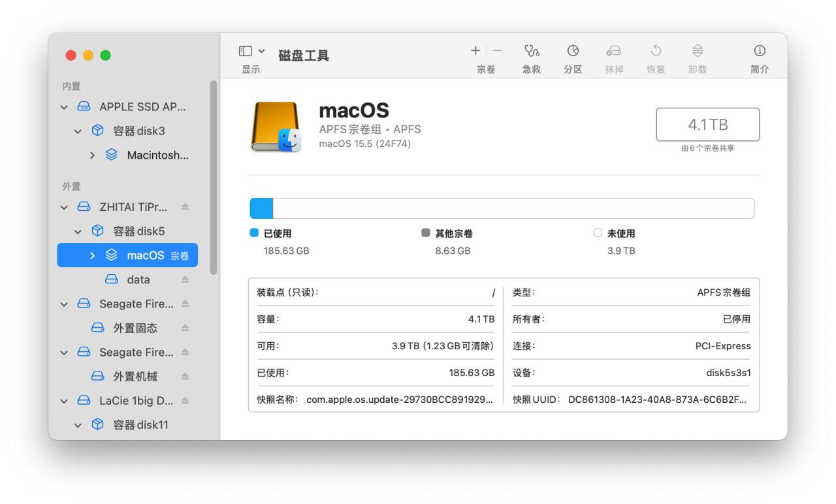The image size is (836, 504).
Task: Click the blue 已使用 legend swatch
Action: coord(254,233)
